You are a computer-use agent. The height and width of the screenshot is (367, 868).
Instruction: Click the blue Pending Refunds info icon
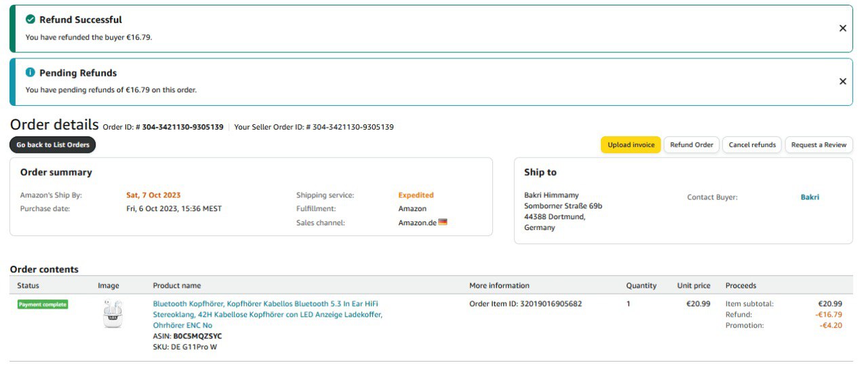(x=31, y=73)
